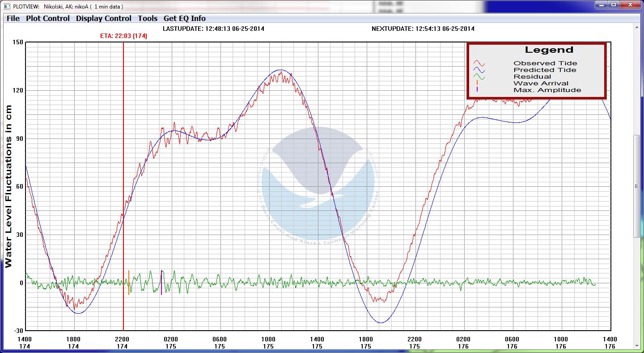The width and height of the screenshot is (644, 353).
Task: Maximize the PLOTVIEW window
Action: click(614, 5)
